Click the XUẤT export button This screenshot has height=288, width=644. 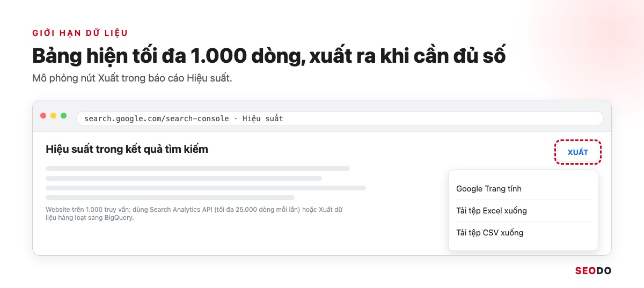pos(577,152)
